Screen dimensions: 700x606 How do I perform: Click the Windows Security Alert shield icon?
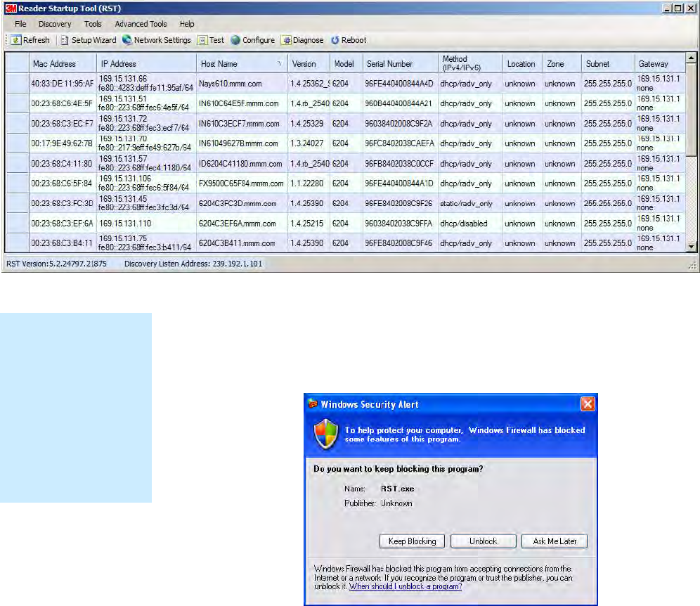326,434
